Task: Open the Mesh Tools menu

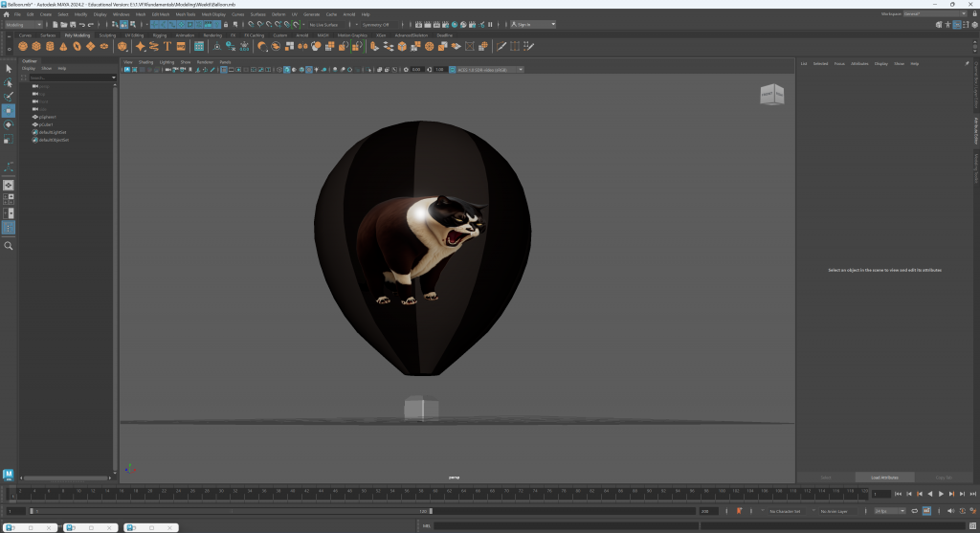Action: click(185, 14)
